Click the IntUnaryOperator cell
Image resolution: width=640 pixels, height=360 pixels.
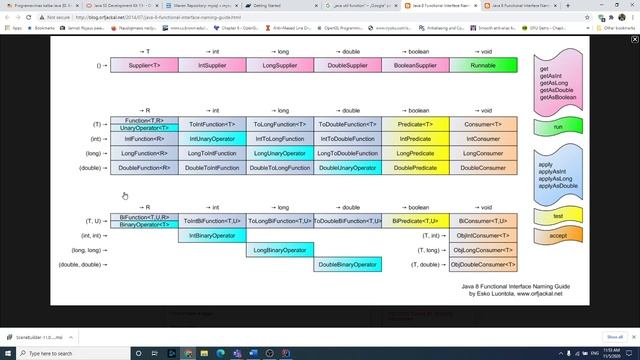point(212,139)
